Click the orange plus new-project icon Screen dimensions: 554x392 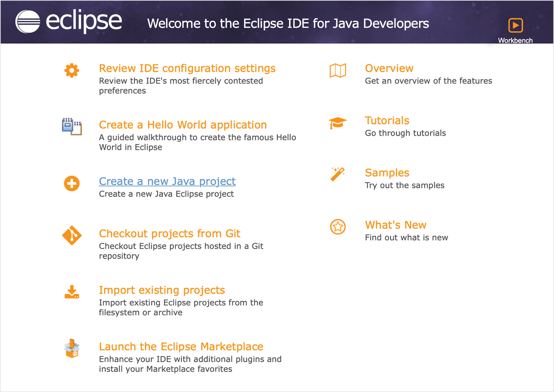pos(72,183)
